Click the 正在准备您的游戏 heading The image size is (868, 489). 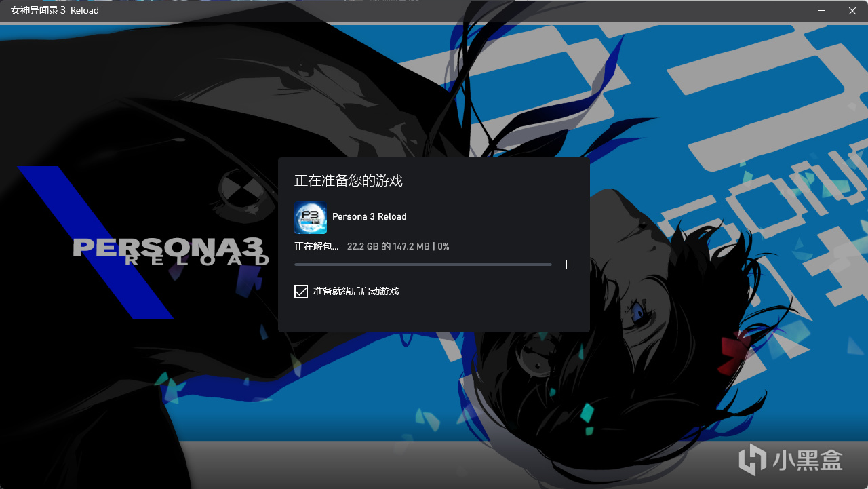click(x=349, y=181)
